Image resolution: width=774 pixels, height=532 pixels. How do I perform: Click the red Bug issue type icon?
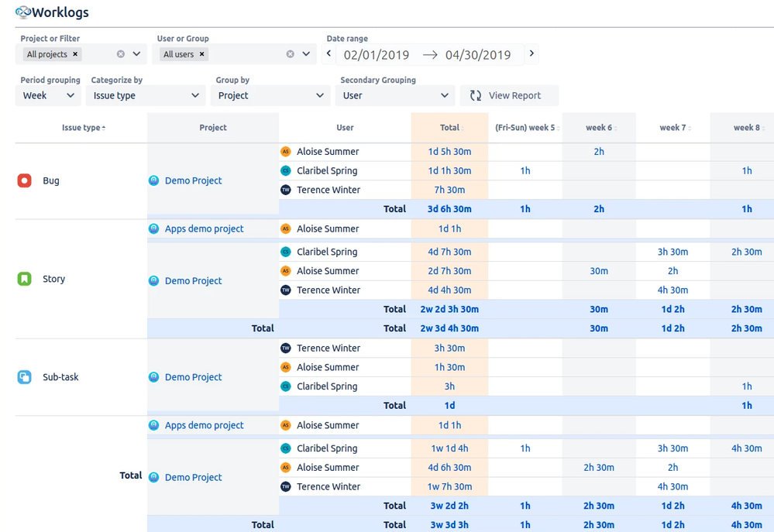coord(23,180)
